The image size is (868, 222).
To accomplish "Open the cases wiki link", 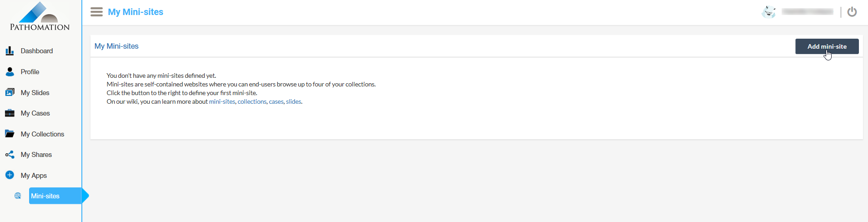I will pyautogui.click(x=276, y=101).
